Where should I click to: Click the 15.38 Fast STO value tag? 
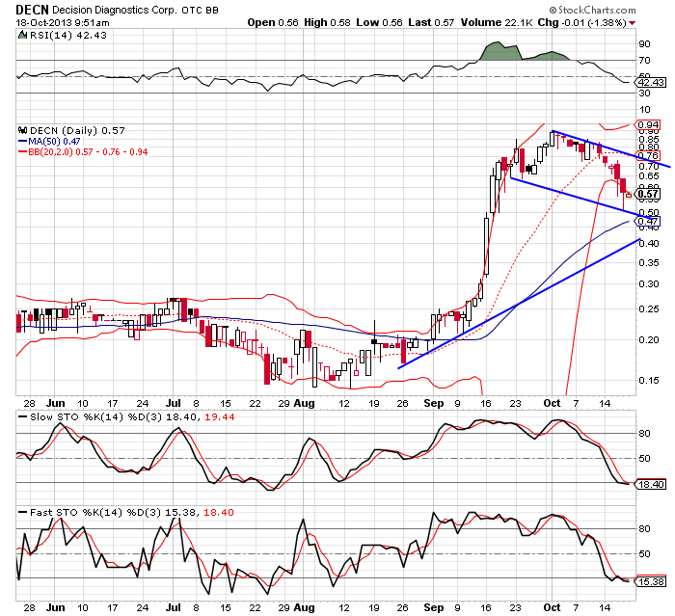coord(651,582)
